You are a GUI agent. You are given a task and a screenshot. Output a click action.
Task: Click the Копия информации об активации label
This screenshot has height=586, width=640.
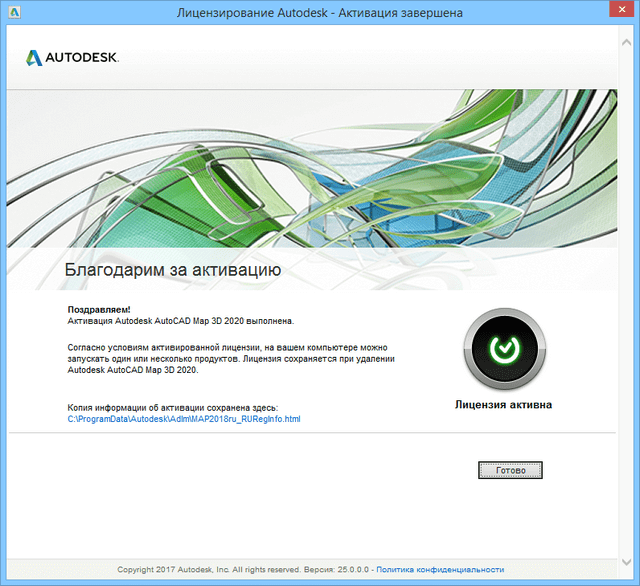click(172, 408)
